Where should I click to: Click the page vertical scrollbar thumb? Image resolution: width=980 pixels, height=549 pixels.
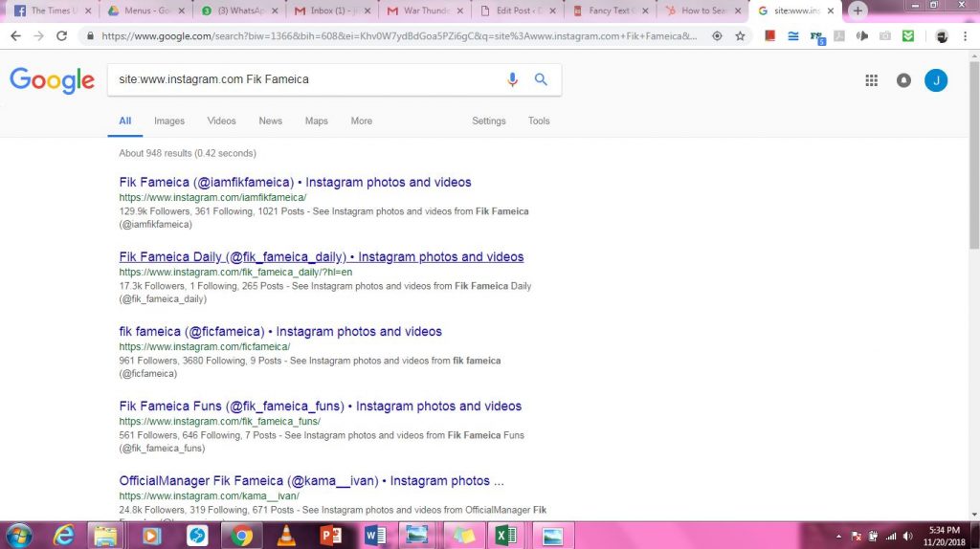click(974, 155)
